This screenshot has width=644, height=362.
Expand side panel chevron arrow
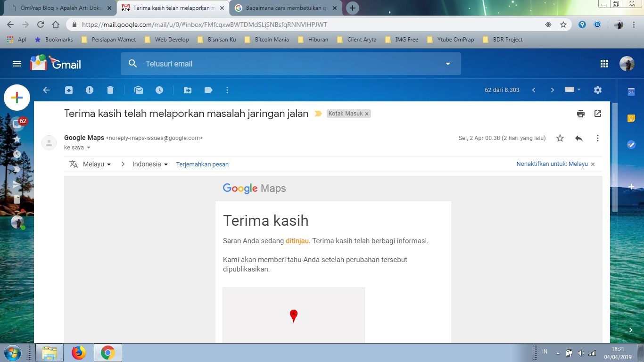pos(631,330)
